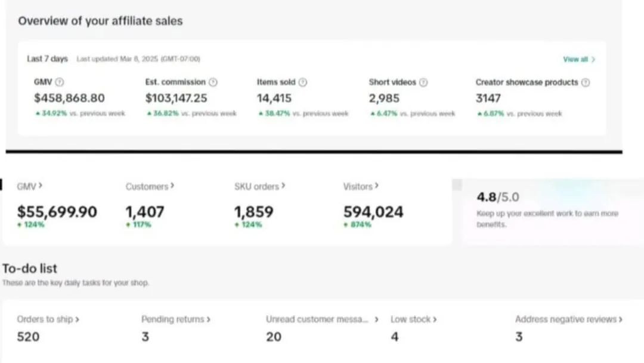644x363 pixels.
Task: Open Pending returns task
Action: [x=176, y=319]
